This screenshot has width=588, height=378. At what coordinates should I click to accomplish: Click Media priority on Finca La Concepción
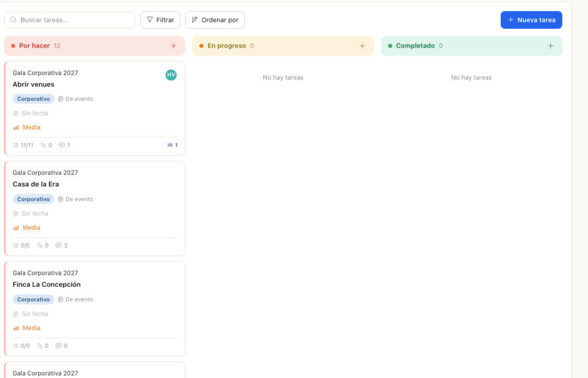pyautogui.click(x=26, y=328)
